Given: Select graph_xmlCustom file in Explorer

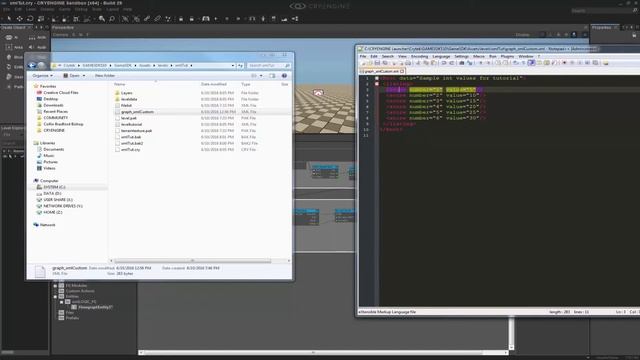Looking at the screenshot, I should pos(137,112).
